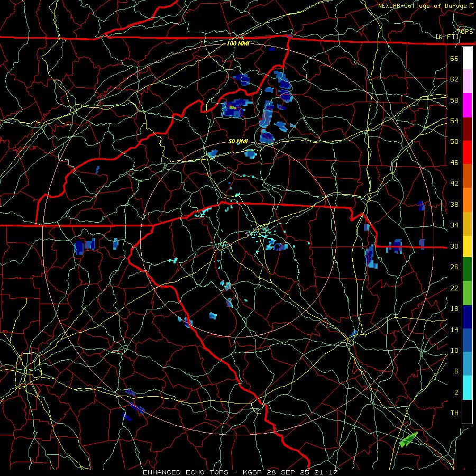Choose the bright red legend swatch

(467, 152)
